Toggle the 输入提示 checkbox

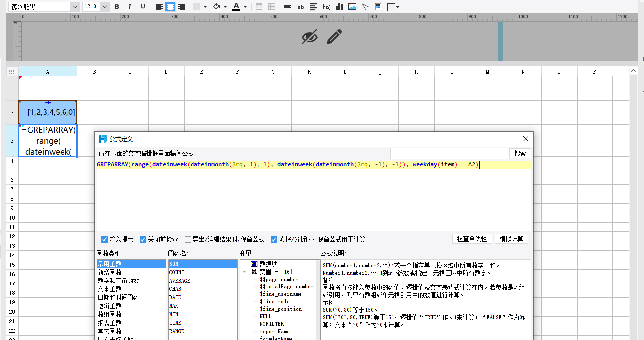[x=105, y=239]
